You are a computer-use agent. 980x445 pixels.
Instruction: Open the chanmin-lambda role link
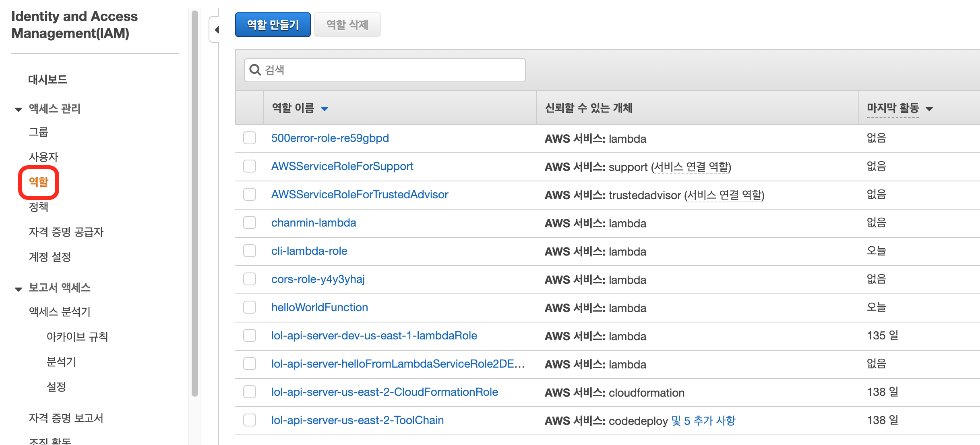(313, 222)
